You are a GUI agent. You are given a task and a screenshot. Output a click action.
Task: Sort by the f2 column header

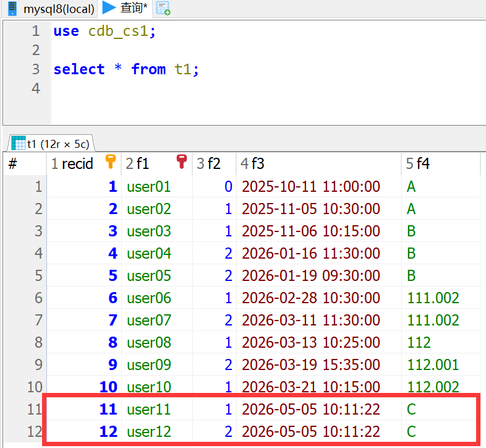tap(214, 163)
